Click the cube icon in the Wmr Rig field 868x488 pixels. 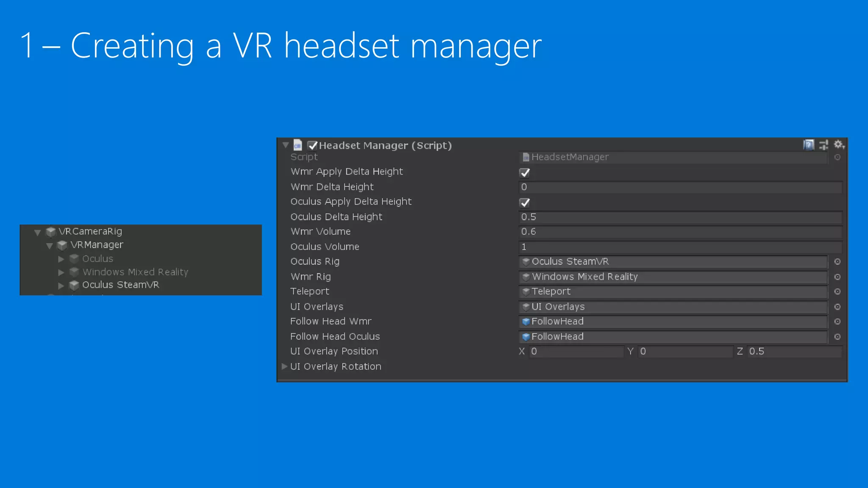[x=526, y=277]
